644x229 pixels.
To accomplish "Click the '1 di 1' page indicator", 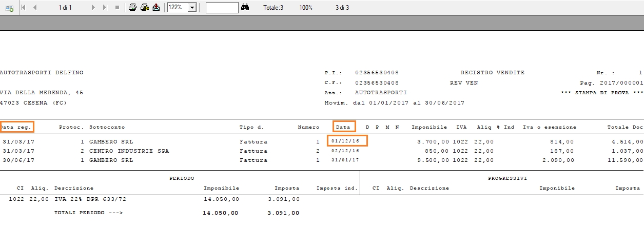I will 65,8.
